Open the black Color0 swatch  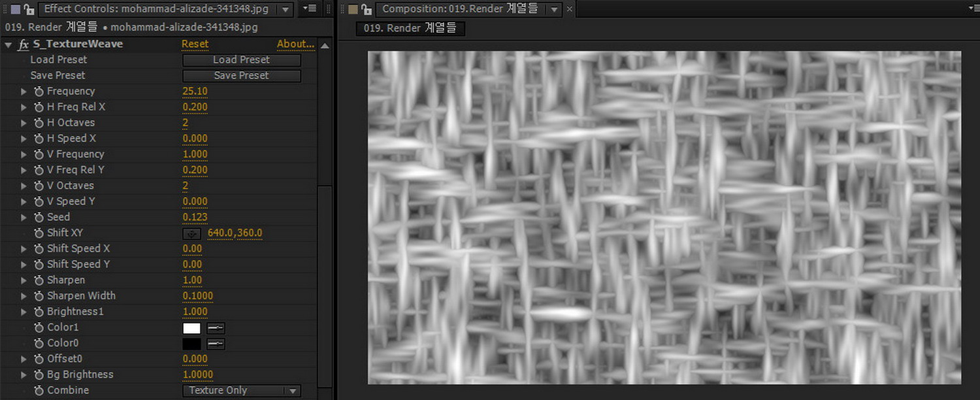192,344
